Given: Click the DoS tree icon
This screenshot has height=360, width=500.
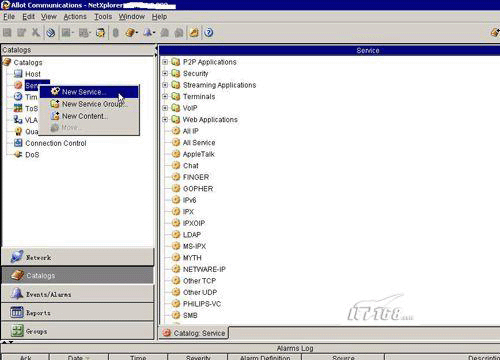Looking at the screenshot, I should click(x=18, y=155).
